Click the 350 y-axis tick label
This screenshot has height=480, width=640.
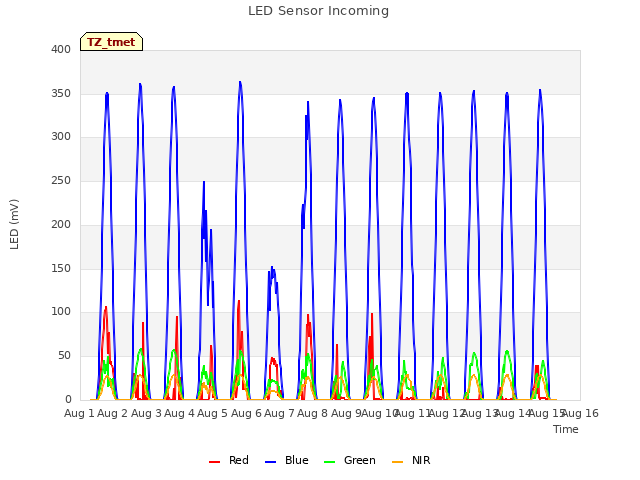point(61,93)
